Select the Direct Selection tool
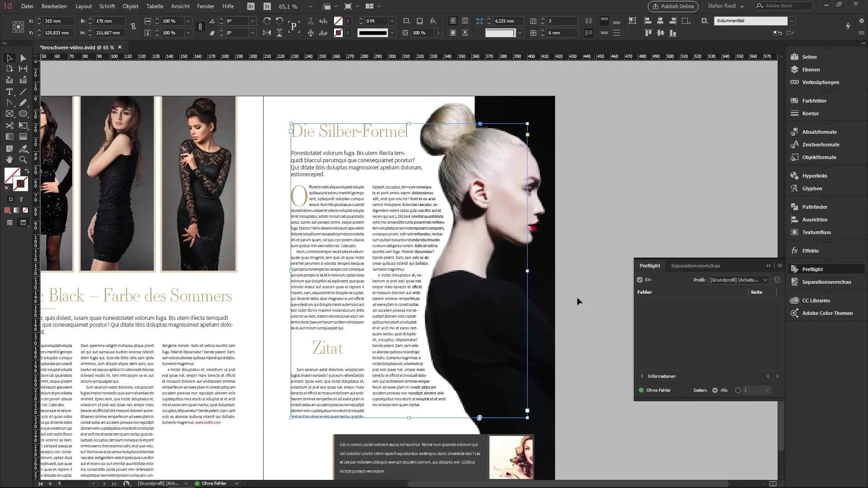This screenshot has width=868, height=488. click(23, 58)
